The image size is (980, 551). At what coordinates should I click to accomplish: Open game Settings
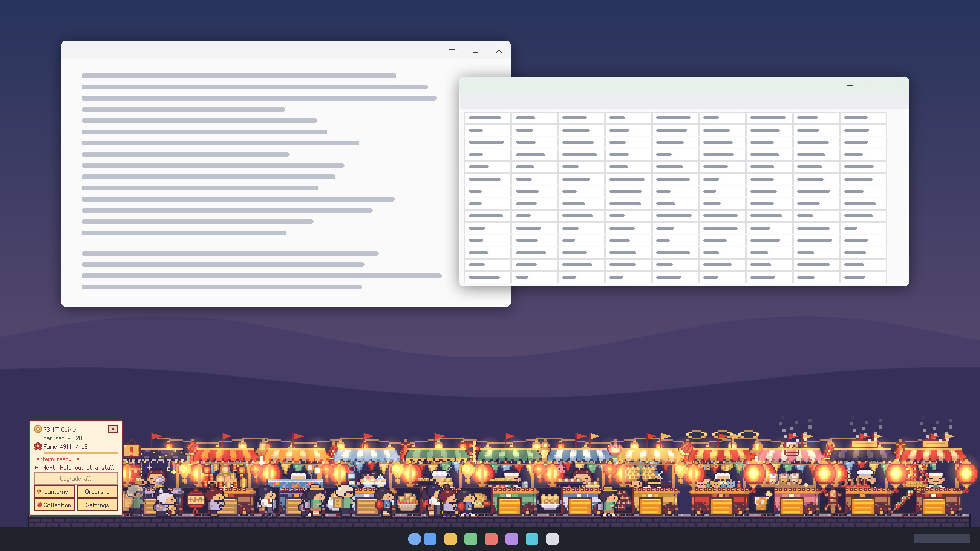click(x=97, y=505)
